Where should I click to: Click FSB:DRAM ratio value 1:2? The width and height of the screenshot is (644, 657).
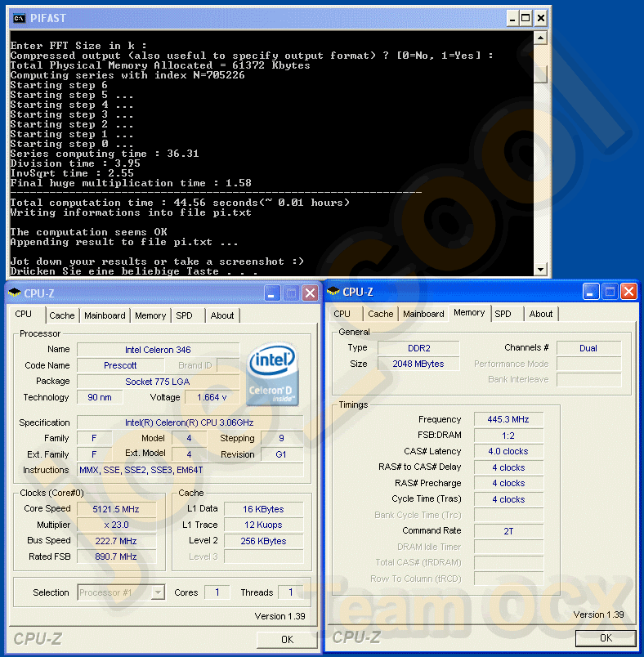click(508, 436)
